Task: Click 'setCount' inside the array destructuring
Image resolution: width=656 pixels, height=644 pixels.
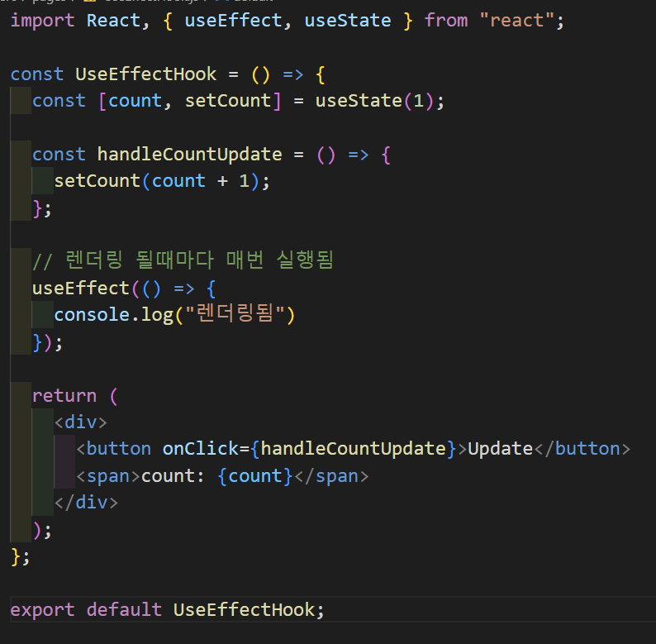Action: 228,101
